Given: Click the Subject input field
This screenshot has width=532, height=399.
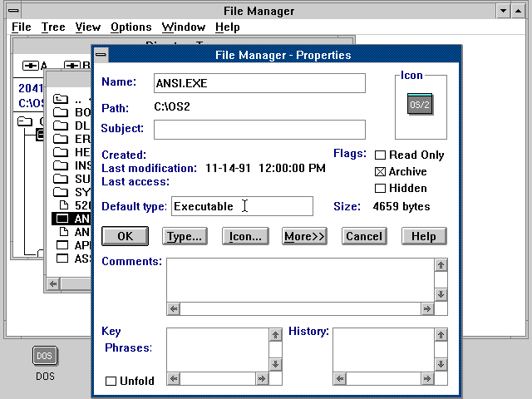Looking at the screenshot, I should tap(259, 130).
